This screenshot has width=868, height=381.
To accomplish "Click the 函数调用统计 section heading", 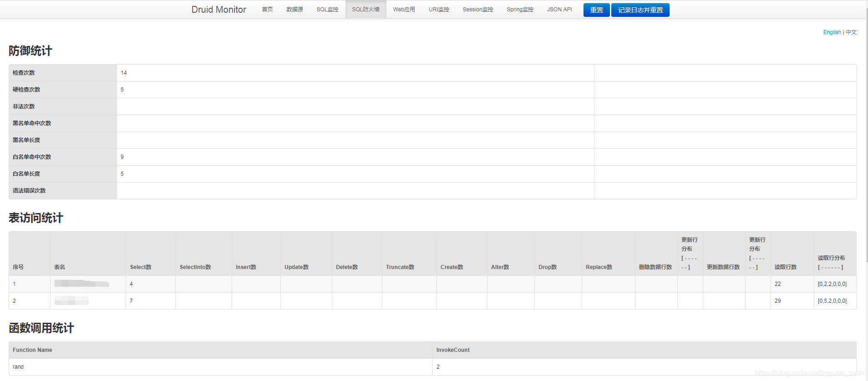I will tap(41, 328).
